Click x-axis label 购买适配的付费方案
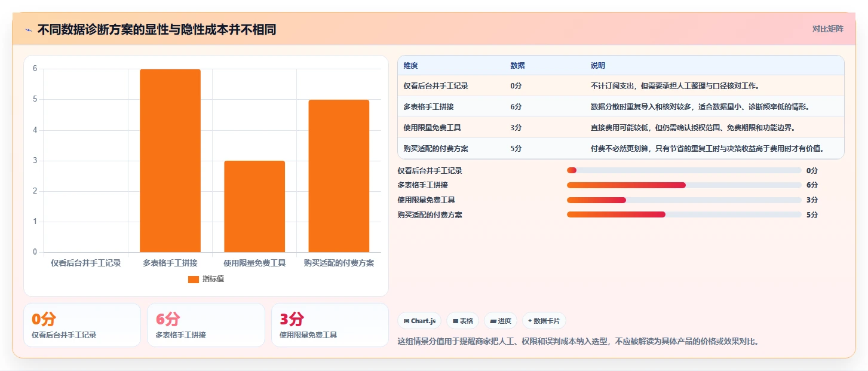This screenshot has width=868, height=371. [x=339, y=263]
